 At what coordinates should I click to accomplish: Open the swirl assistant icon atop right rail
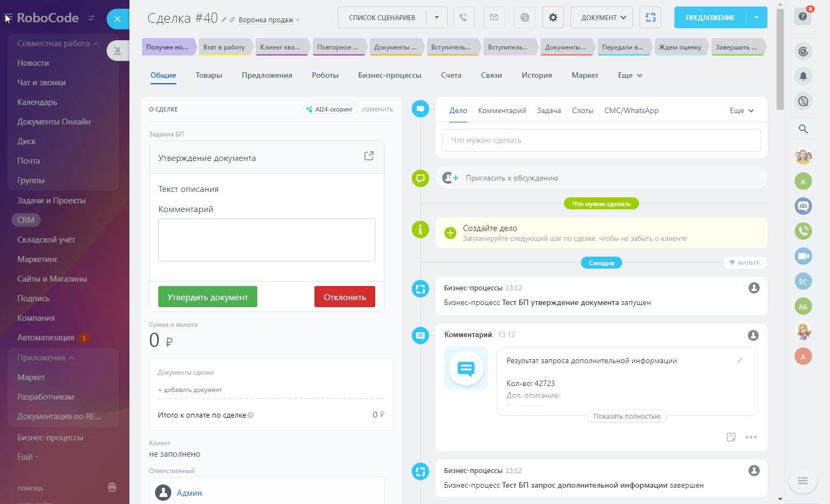click(803, 52)
